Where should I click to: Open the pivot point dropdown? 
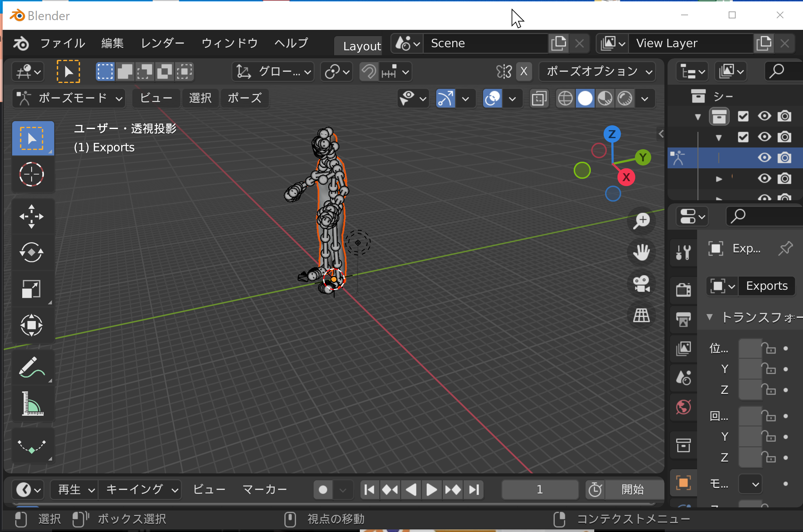(337, 72)
